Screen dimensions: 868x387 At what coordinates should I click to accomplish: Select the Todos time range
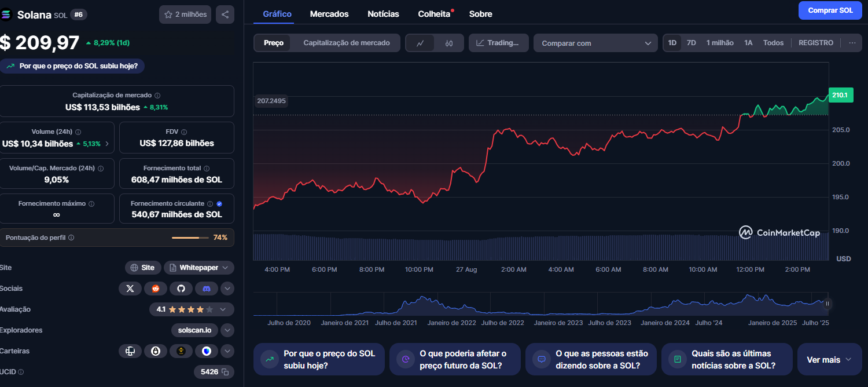(x=773, y=43)
